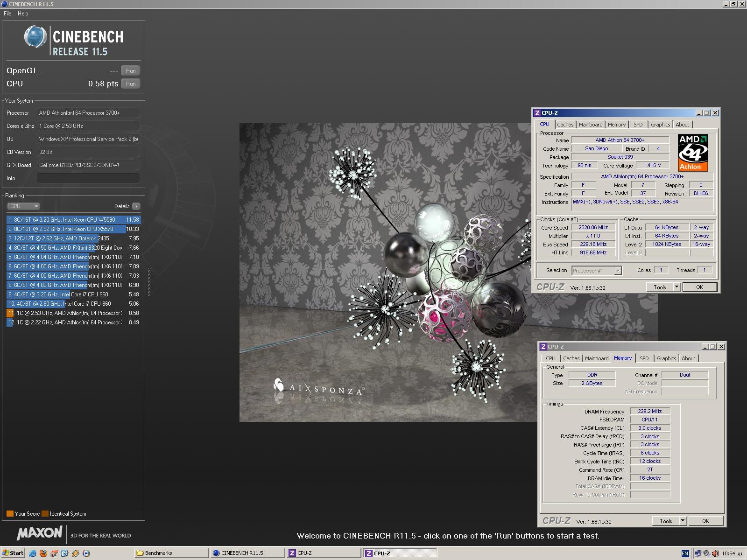
Task: Click OK in the lower CPU-Z Memory window
Action: pos(705,521)
